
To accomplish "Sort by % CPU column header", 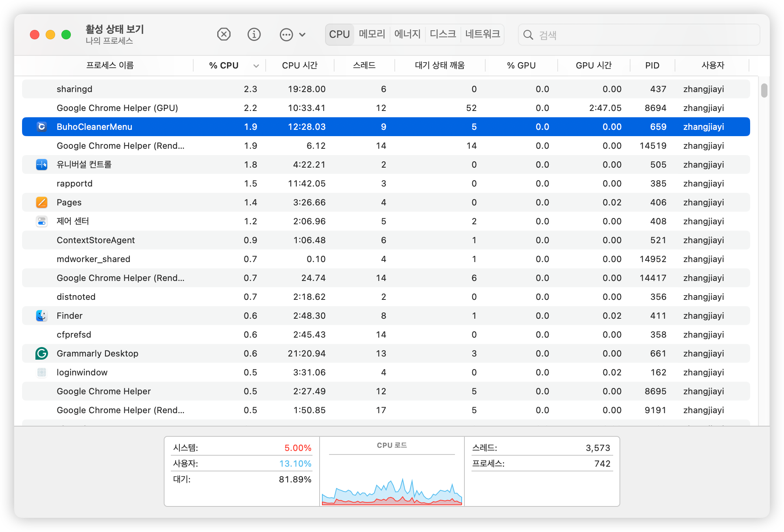I will [x=224, y=65].
